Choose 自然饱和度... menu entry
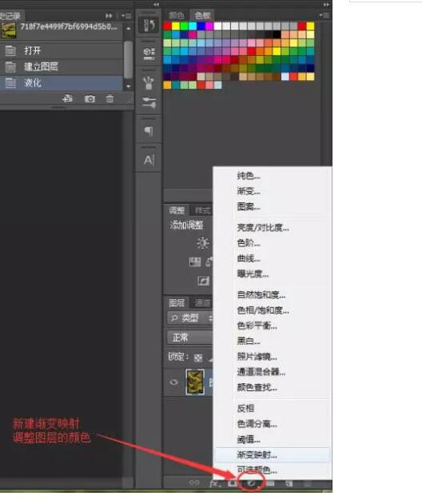Viewport: 422px width, 504px height. [272, 294]
